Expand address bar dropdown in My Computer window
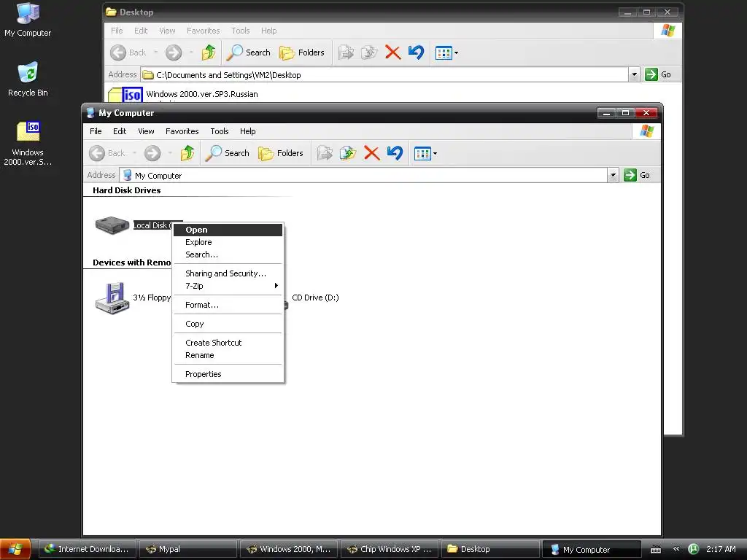 (x=613, y=175)
